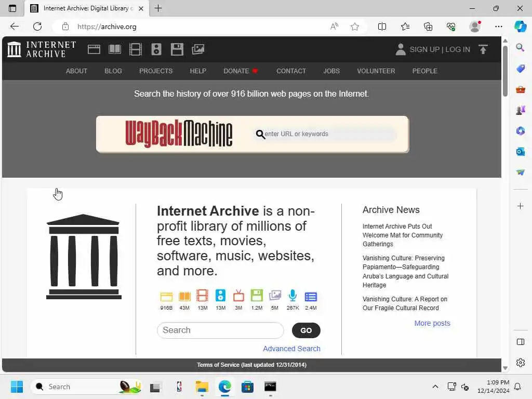Click the Internet Archive logo in header

pyautogui.click(x=42, y=49)
